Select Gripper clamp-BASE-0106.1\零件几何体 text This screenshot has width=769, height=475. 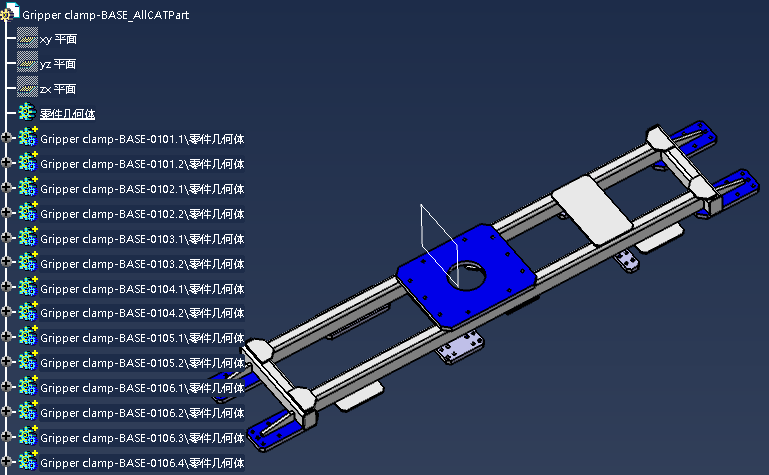click(142, 388)
